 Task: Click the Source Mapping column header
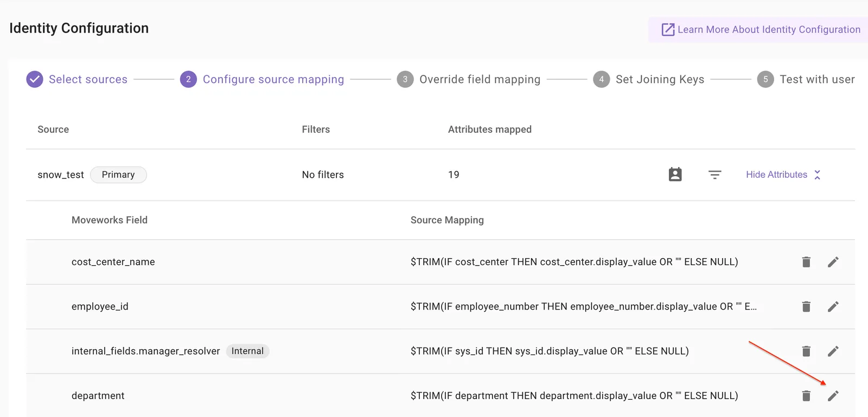[x=447, y=220]
